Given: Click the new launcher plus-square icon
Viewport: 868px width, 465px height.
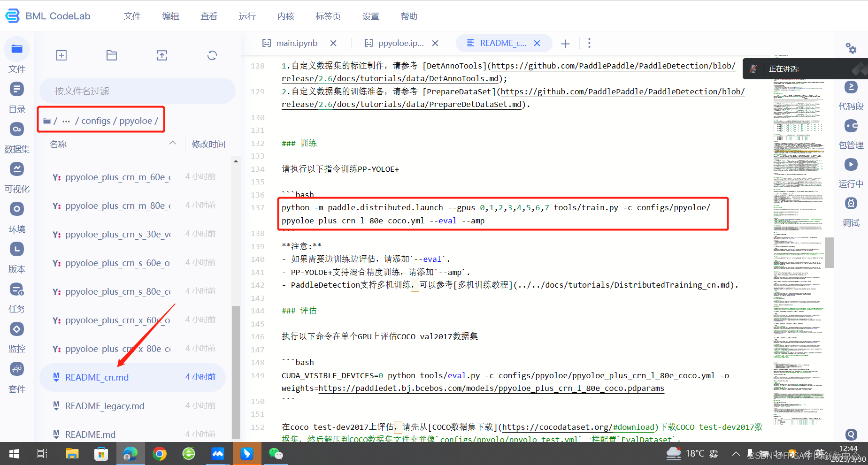Looking at the screenshot, I should pyautogui.click(x=61, y=55).
